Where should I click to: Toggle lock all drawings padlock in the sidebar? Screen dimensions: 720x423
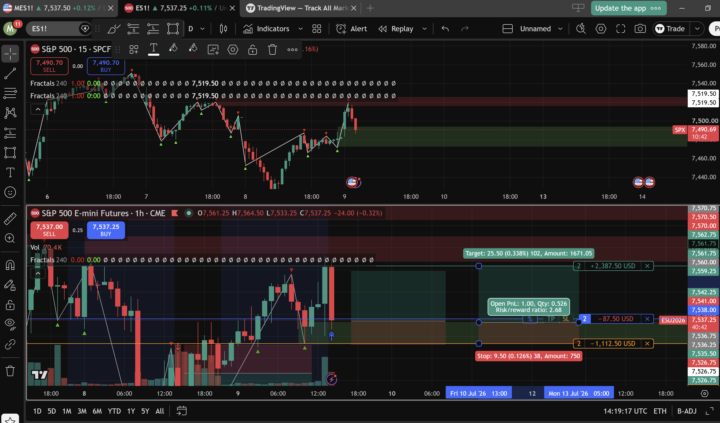click(x=10, y=305)
